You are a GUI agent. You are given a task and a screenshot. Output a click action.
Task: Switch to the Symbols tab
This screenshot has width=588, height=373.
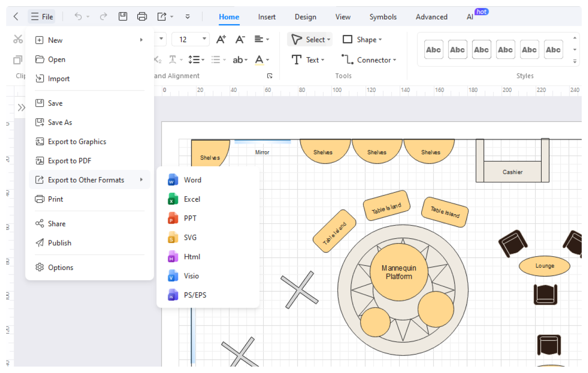tap(383, 17)
